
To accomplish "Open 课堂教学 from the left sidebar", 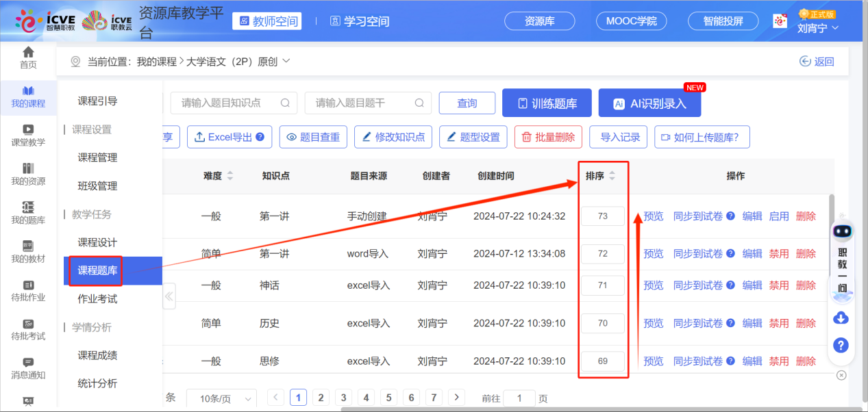I will [x=28, y=135].
